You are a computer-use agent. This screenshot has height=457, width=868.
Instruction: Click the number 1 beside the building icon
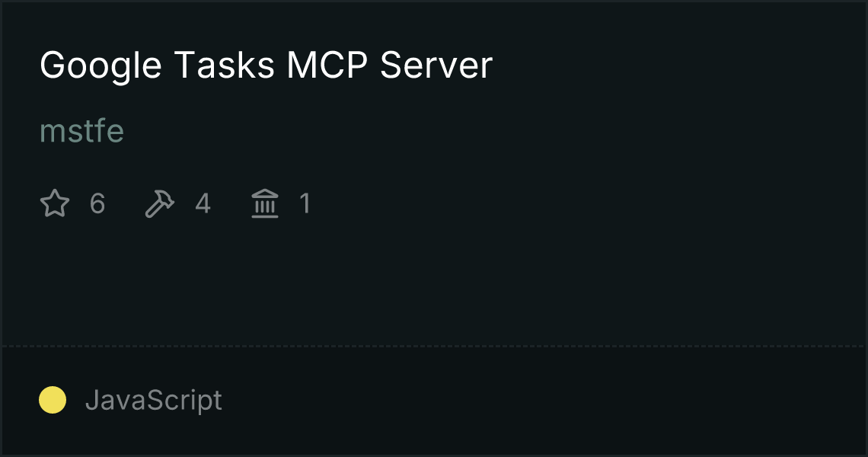[x=305, y=203]
